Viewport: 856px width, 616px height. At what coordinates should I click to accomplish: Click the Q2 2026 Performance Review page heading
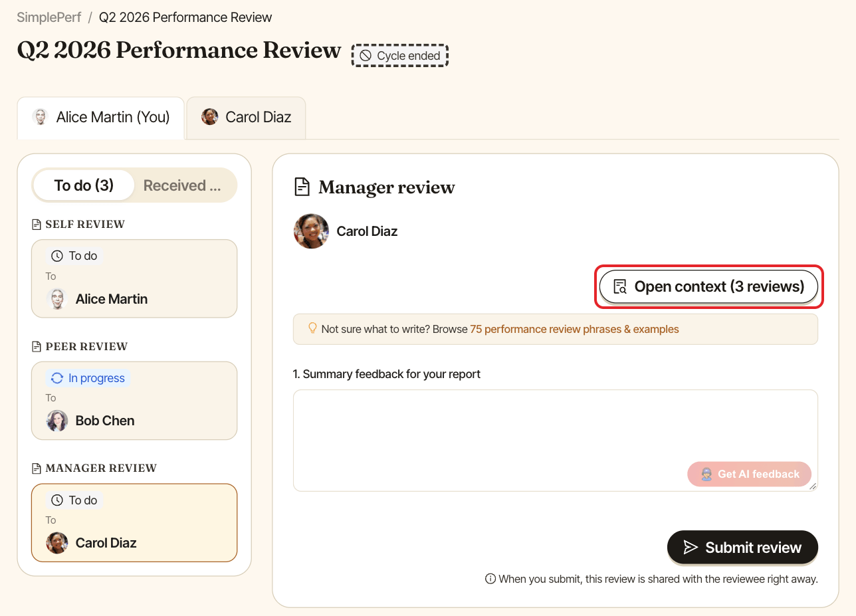[179, 51]
